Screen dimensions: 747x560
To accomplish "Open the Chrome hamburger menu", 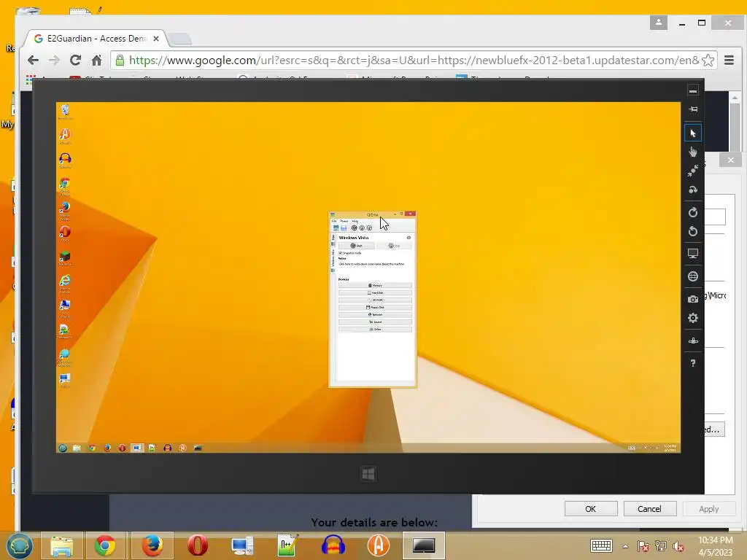I will point(729,61).
